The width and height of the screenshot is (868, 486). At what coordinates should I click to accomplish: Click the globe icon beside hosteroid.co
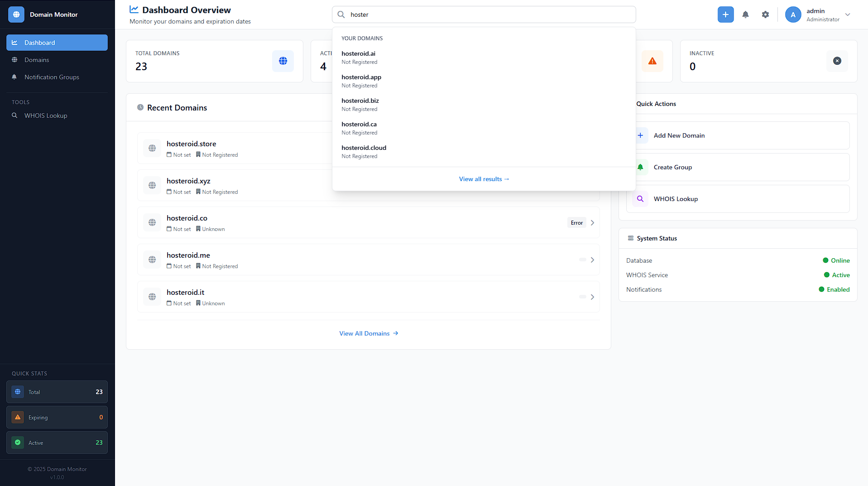[x=152, y=222]
